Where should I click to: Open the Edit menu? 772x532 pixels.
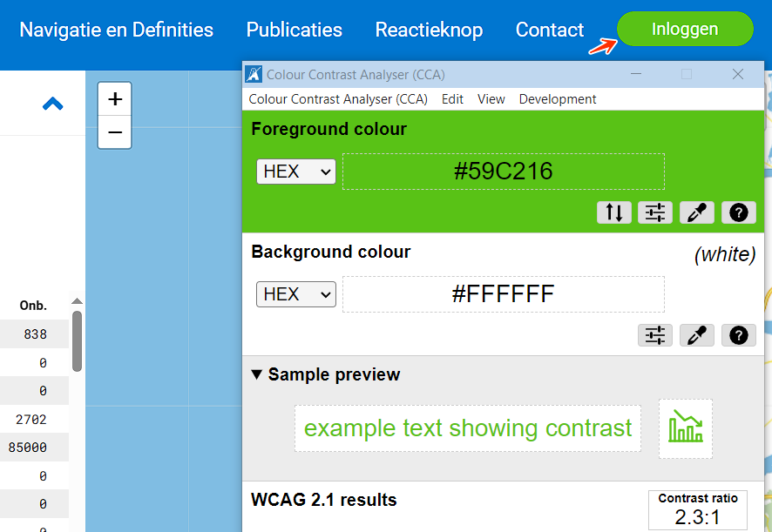(x=452, y=99)
